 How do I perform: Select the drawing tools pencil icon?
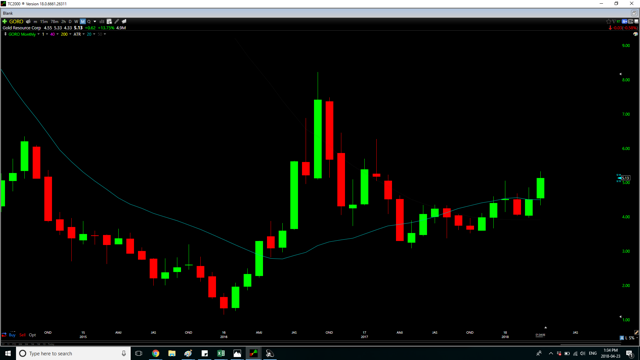(x=116, y=22)
